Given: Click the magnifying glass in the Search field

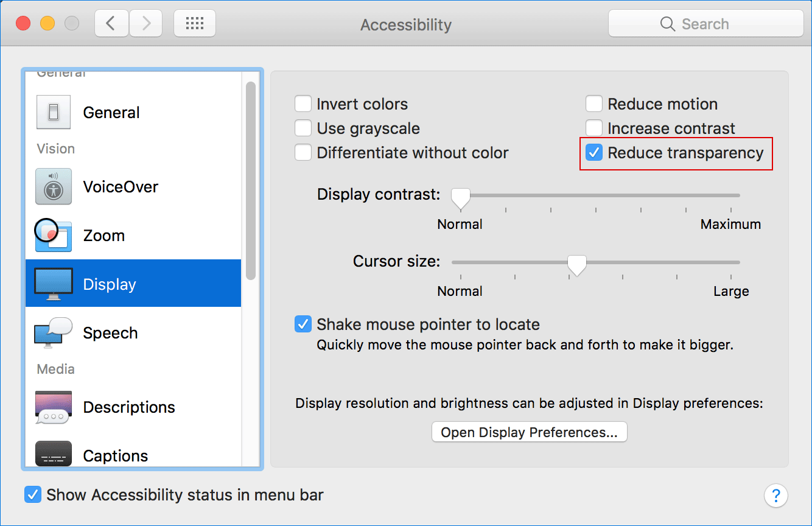Looking at the screenshot, I should pos(667,23).
